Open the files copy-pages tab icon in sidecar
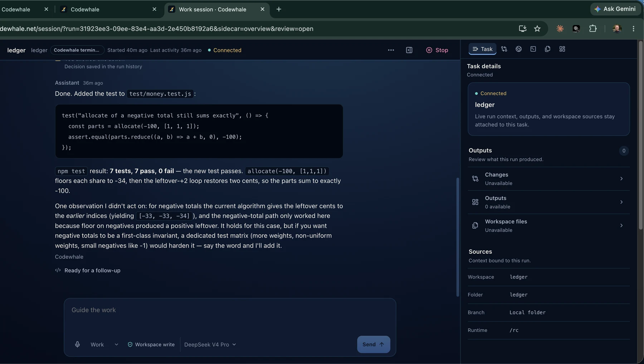Image resolution: width=644 pixels, height=364 pixels. (x=547, y=49)
